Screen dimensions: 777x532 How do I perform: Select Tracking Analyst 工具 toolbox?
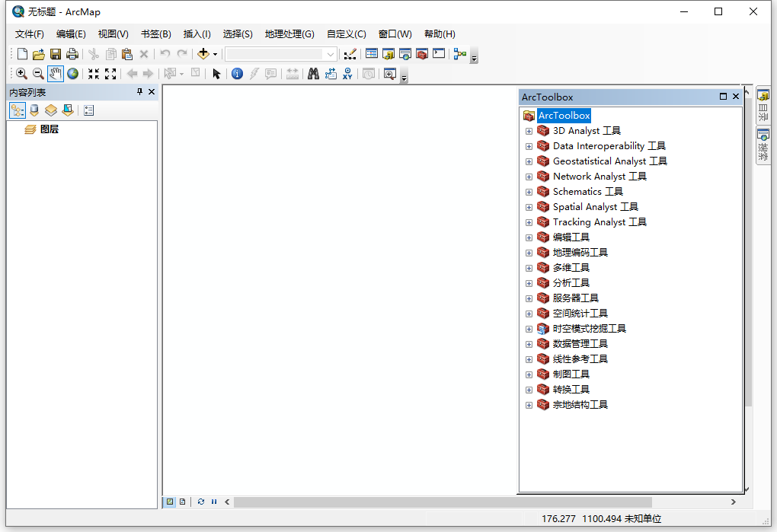[x=600, y=222]
